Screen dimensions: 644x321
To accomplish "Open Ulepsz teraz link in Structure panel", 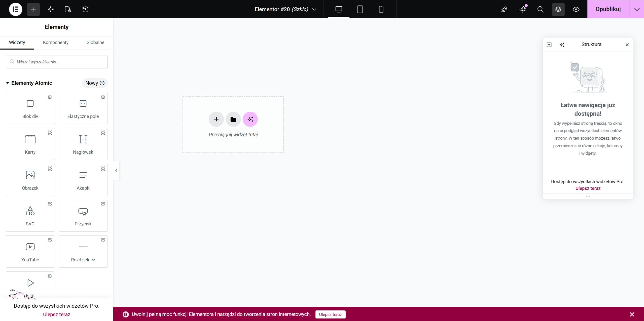I will tap(588, 188).
